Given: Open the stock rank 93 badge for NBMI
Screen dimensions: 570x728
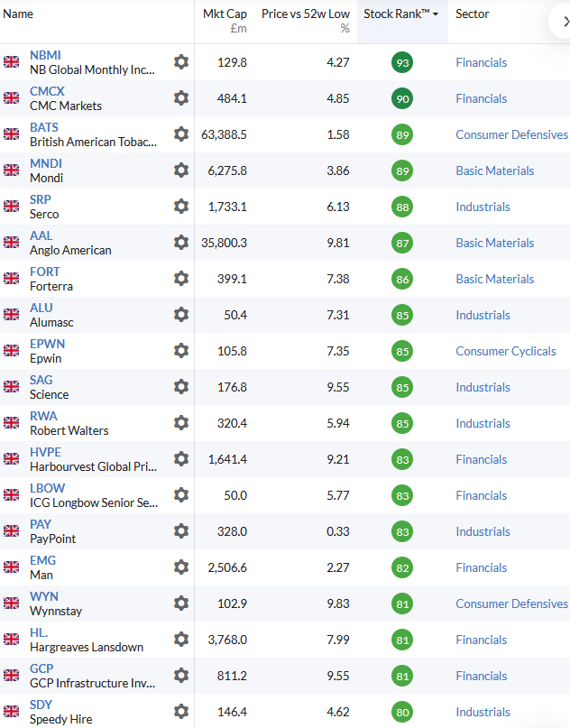Looking at the screenshot, I should [402, 62].
